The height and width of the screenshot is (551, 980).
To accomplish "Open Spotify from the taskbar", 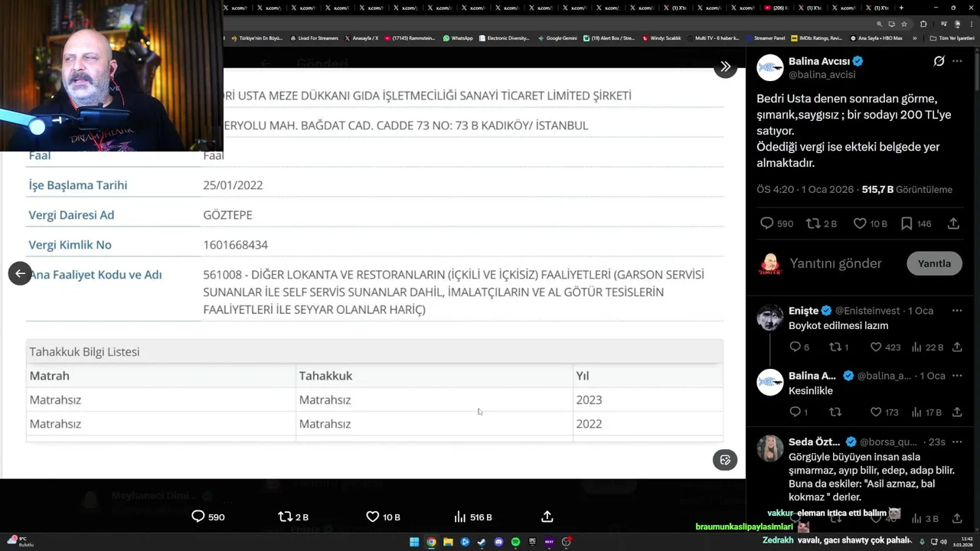I will coord(515,542).
